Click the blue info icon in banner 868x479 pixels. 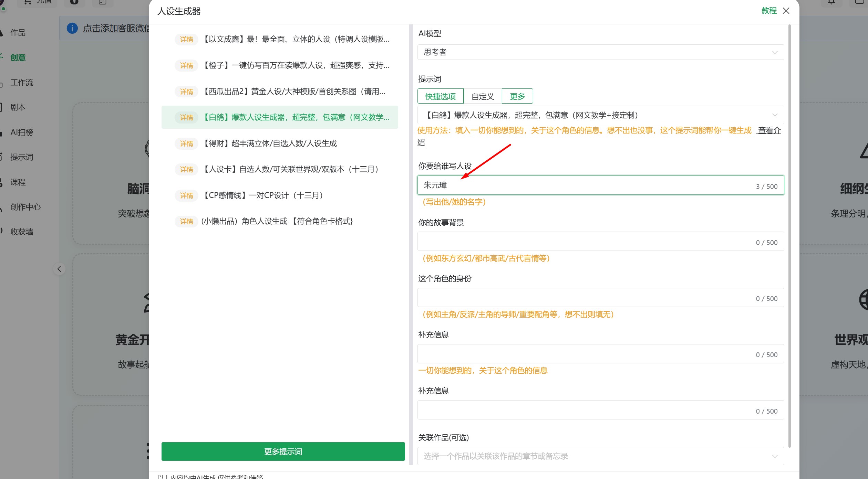tap(72, 28)
